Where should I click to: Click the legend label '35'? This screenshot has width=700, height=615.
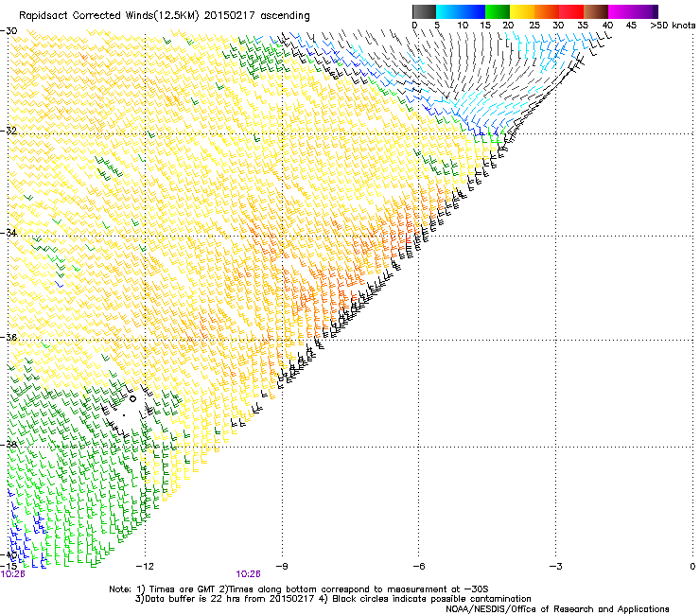point(583,26)
